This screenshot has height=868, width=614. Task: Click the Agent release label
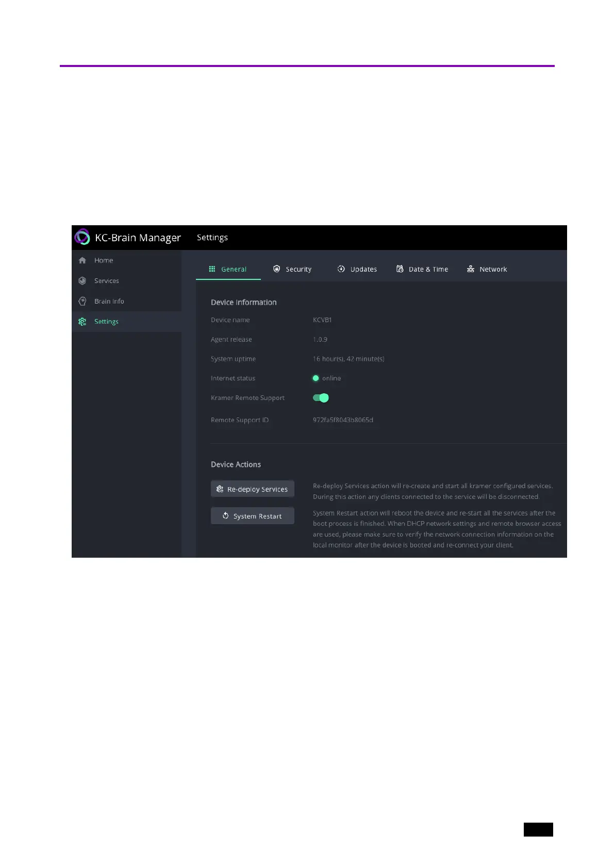(x=231, y=340)
